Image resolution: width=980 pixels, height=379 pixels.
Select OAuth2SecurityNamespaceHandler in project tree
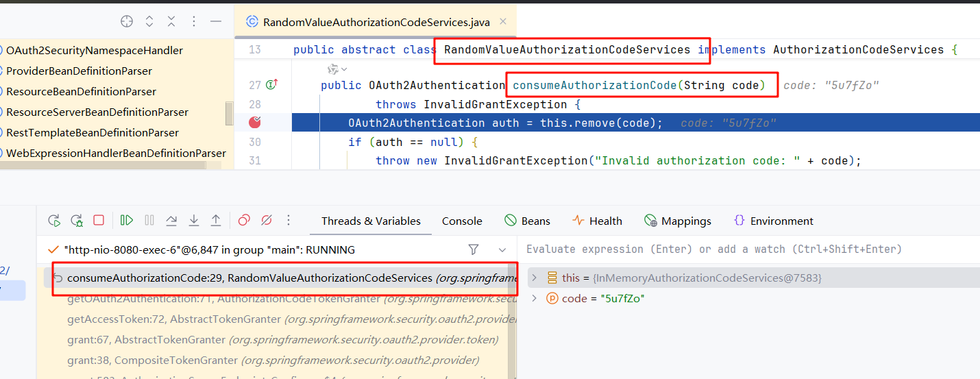click(x=95, y=50)
